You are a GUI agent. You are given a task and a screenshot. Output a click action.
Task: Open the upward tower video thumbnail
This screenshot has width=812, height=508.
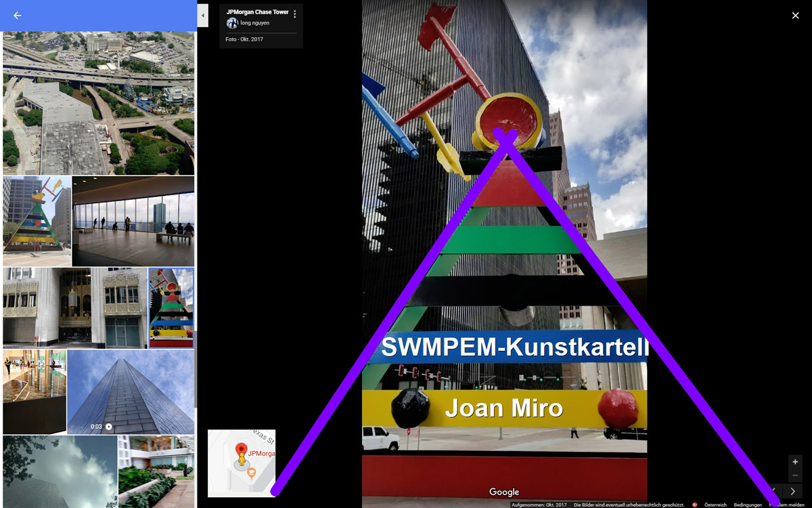tap(131, 392)
